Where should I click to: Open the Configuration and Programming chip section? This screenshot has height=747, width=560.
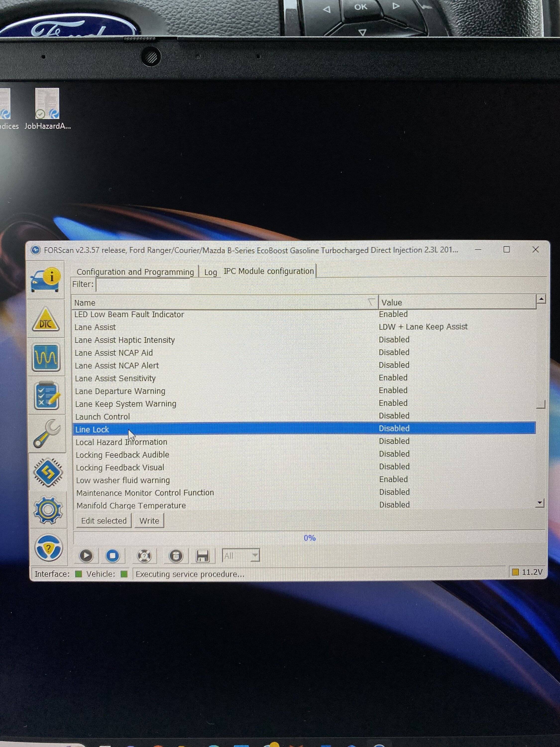coord(48,472)
